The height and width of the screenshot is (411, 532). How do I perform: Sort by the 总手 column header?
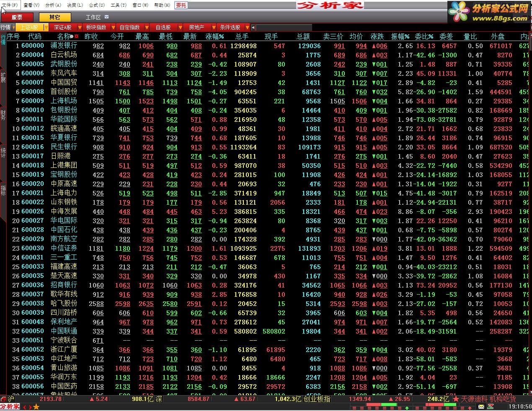click(242, 37)
